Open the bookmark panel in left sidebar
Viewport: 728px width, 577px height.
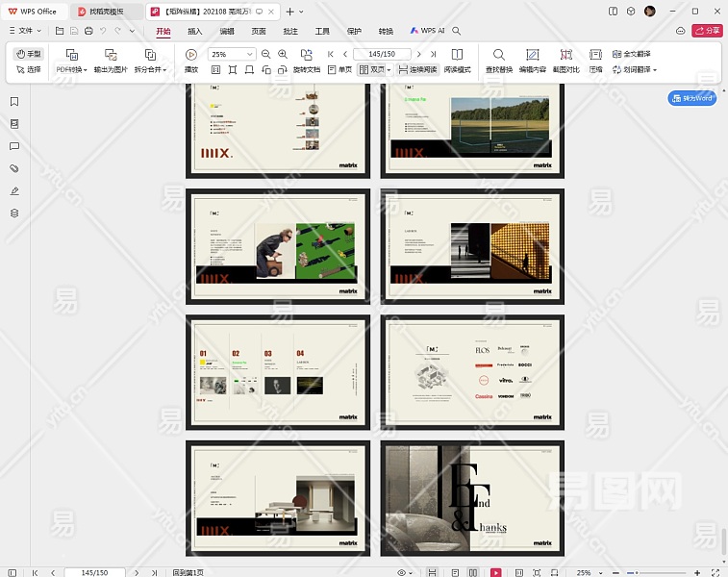point(14,102)
